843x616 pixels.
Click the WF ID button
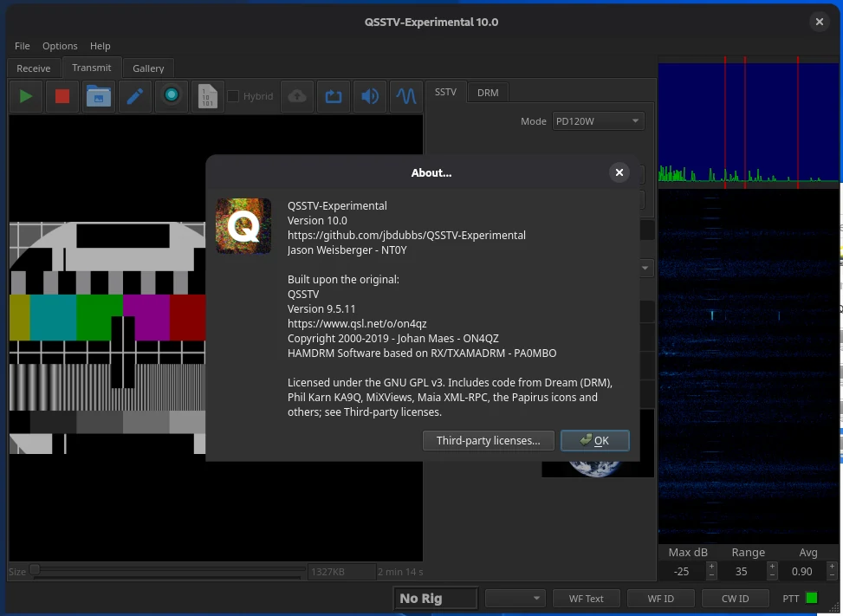coord(660,599)
